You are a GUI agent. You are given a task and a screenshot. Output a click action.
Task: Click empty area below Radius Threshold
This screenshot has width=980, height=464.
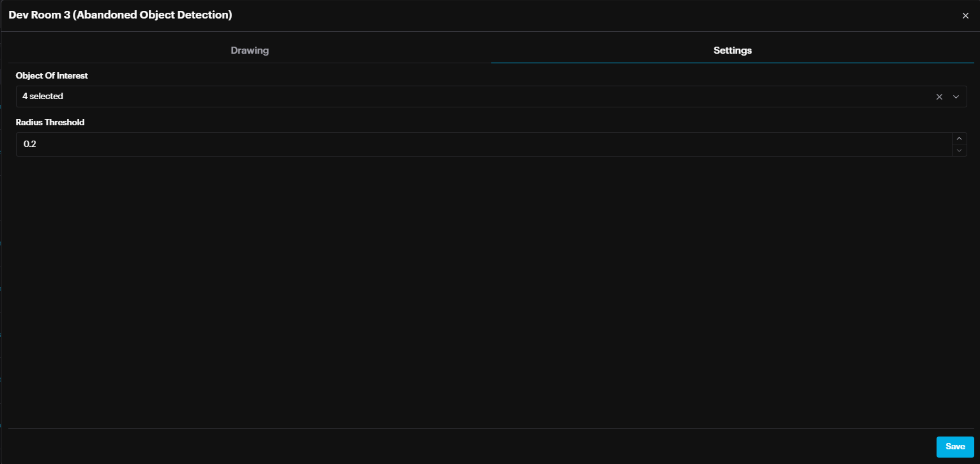486,288
